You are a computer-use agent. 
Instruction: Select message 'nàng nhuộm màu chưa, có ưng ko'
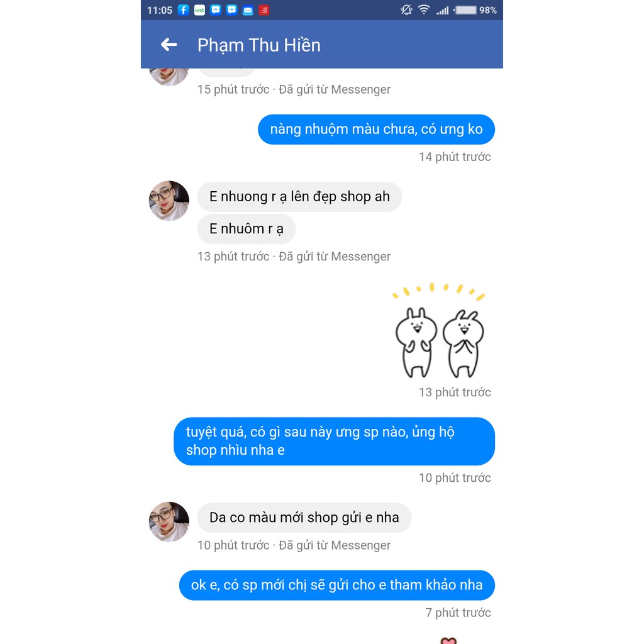376,130
